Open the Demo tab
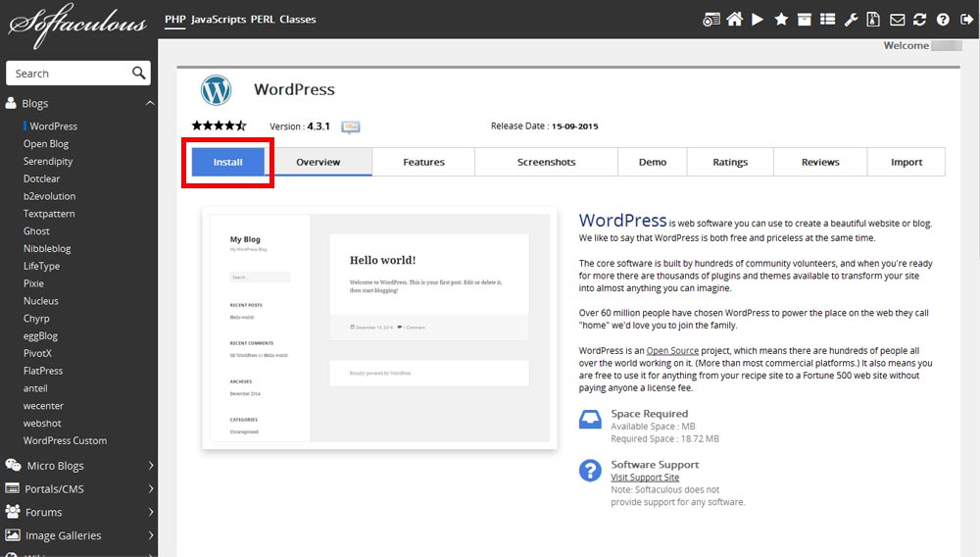Screen dimensions: 980x557 click(653, 162)
